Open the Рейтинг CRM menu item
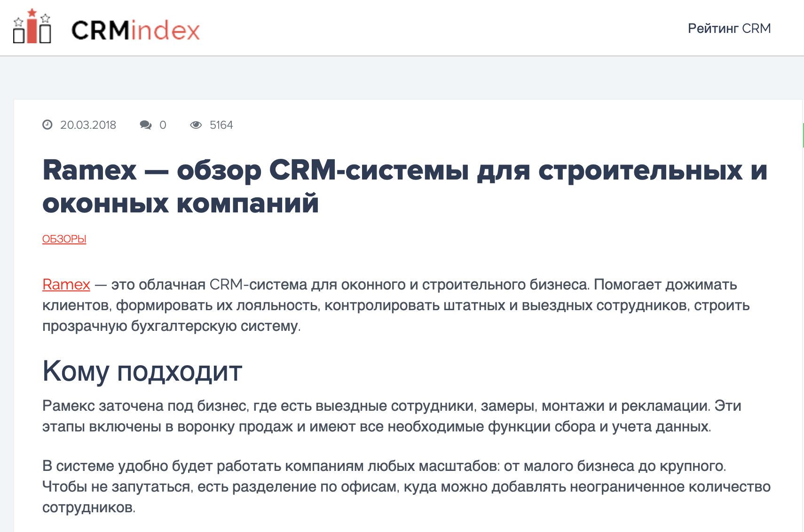 (x=729, y=28)
